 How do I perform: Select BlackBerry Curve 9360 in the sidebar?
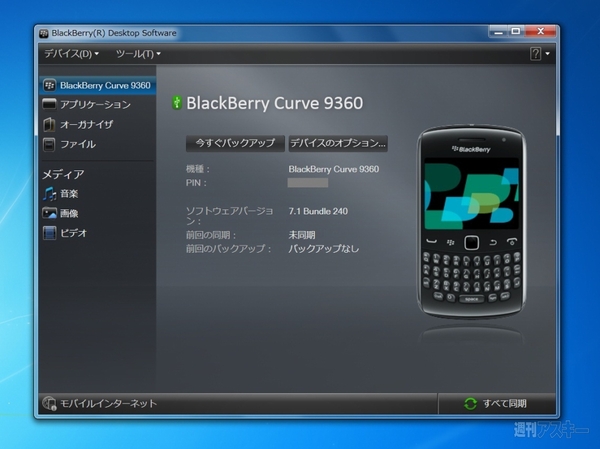point(97,85)
